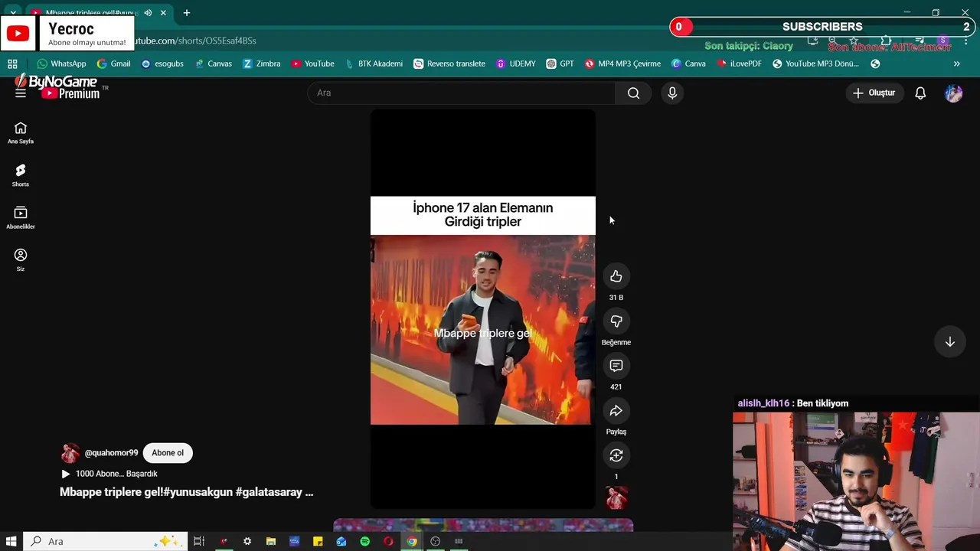This screenshot has height=551, width=980.
Task: Open Windows Settings gear on the taskbar
Action: 247,541
